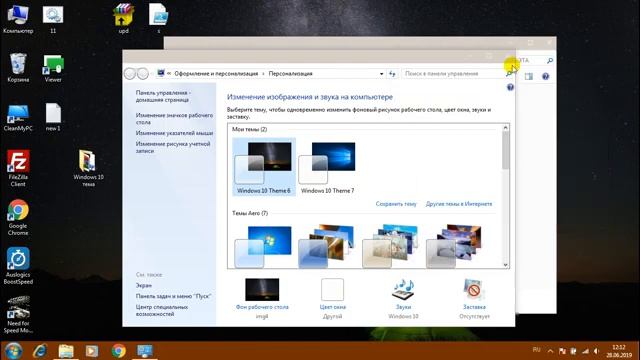Open the Windows 10 theme folder
This screenshot has height=360, width=640.
(x=88, y=168)
